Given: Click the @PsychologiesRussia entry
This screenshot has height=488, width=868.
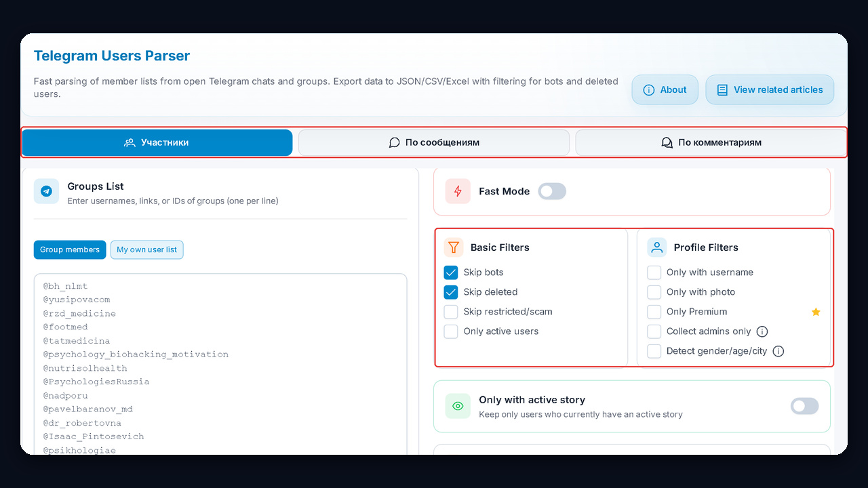Looking at the screenshot, I should click(x=96, y=382).
